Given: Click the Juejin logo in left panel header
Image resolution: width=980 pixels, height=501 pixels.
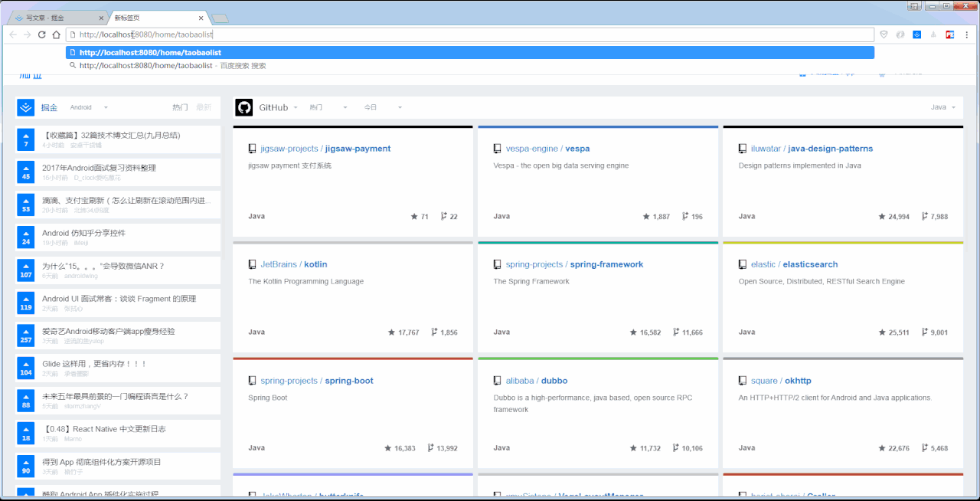Looking at the screenshot, I should tap(26, 107).
